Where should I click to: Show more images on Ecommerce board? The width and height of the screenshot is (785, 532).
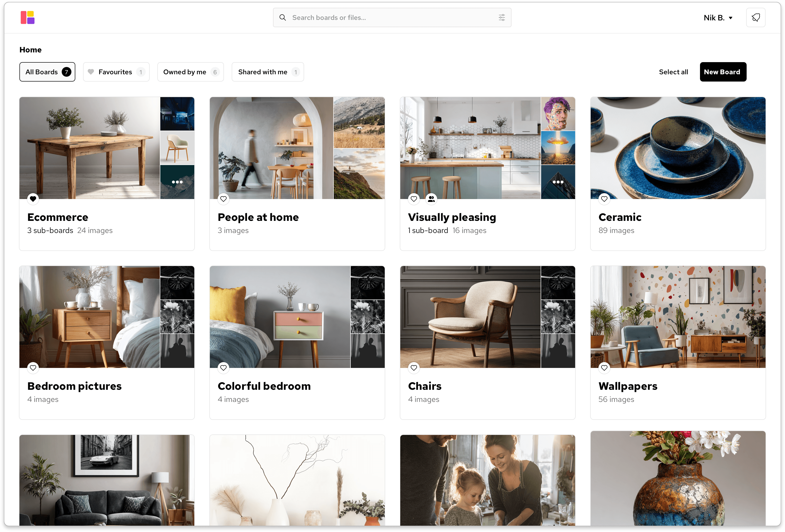click(x=177, y=182)
